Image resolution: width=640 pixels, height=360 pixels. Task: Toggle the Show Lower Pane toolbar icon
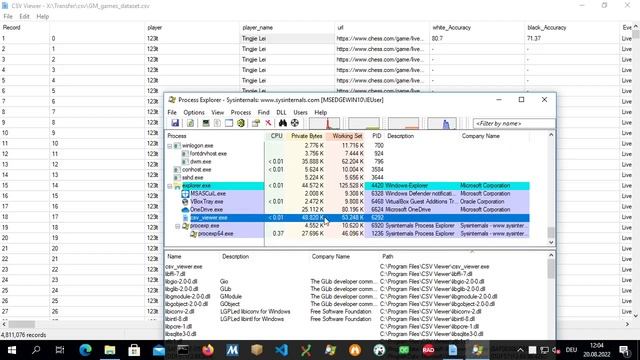(x=229, y=123)
